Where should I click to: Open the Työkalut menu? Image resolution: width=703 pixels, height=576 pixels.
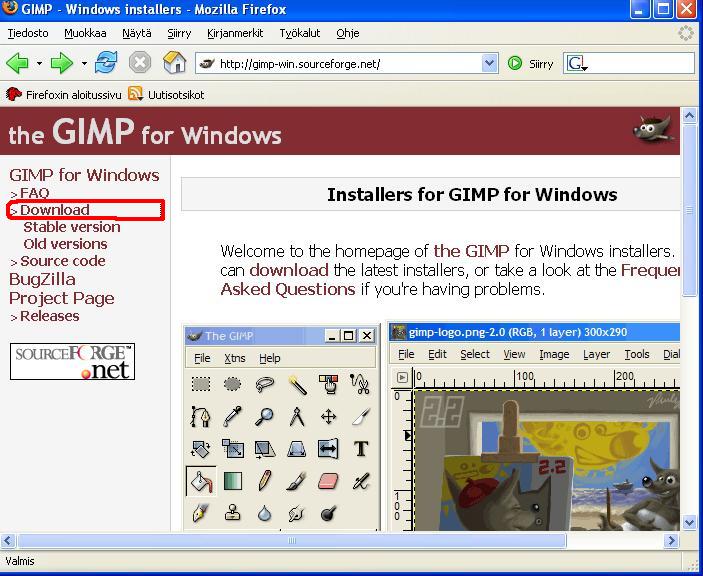coord(300,33)
